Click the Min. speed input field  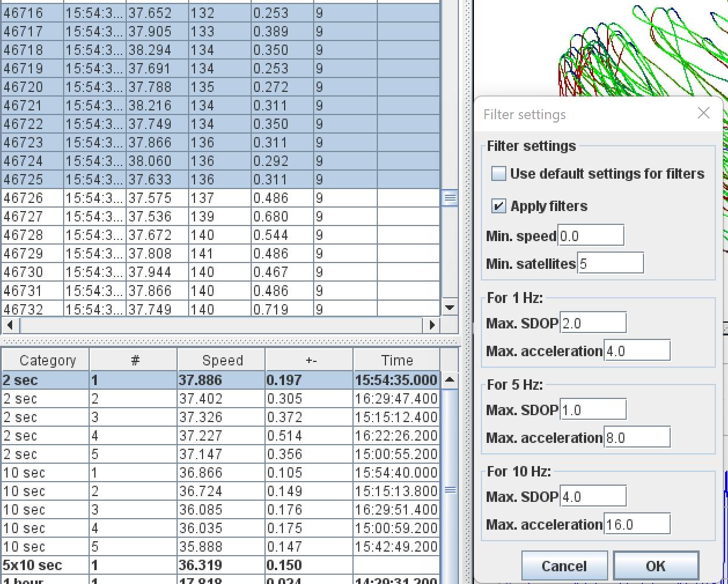pyautogui.click(x=590, y=236)
